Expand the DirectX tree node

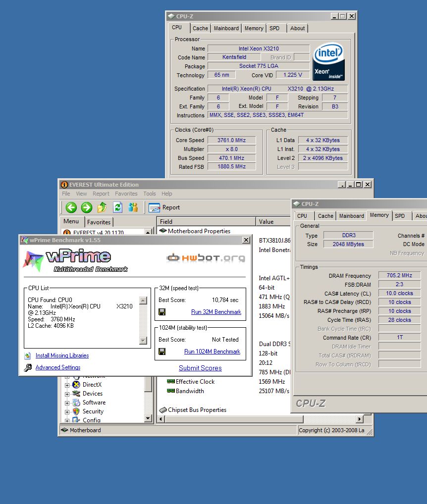coord(67,385)
